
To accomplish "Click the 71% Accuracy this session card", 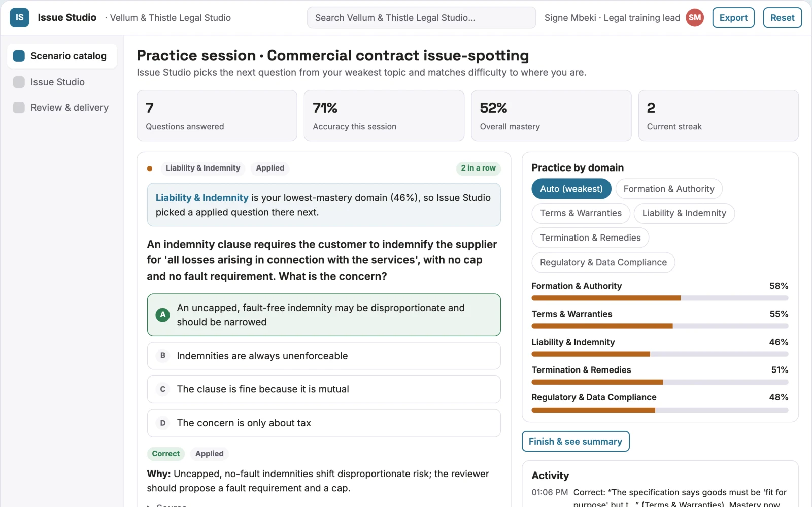I will click(x=384, y=116).
